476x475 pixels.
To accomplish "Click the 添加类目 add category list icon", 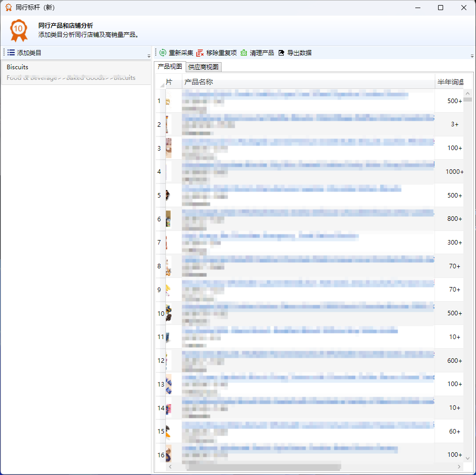I will tap(11, 53).
